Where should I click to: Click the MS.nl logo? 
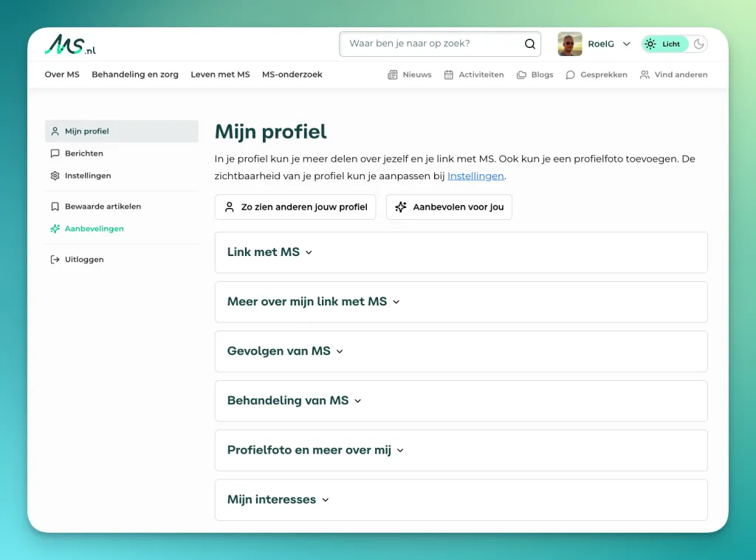(x=70, y=44)
